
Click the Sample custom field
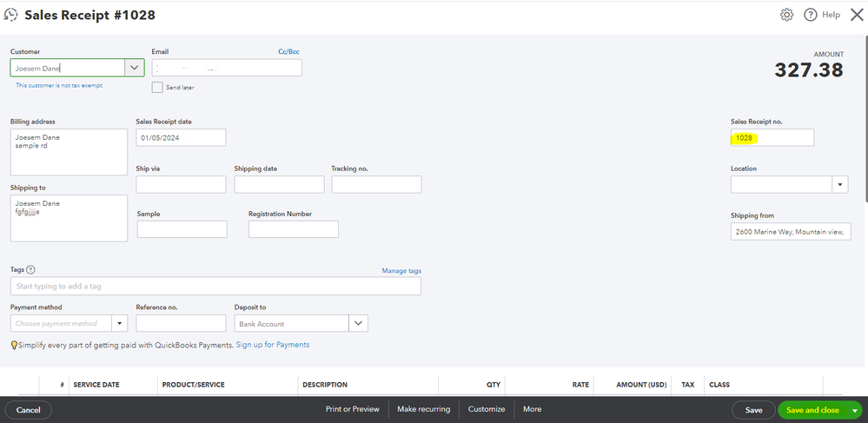pos(182,229)
